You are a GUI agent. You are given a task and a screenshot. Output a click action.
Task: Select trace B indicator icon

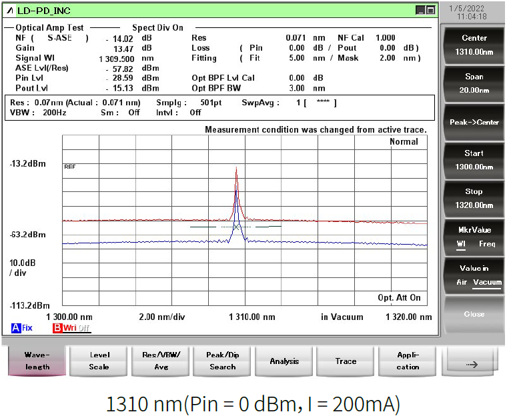57,328
